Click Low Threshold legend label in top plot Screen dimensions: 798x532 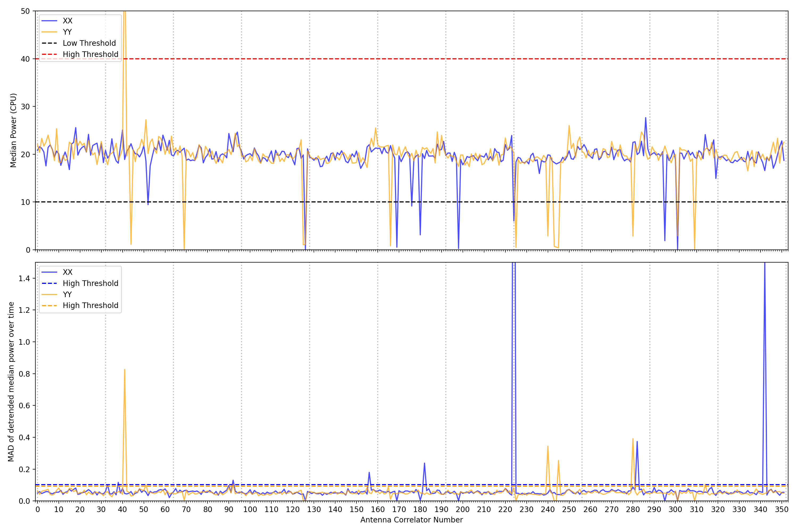click(89, 43)
